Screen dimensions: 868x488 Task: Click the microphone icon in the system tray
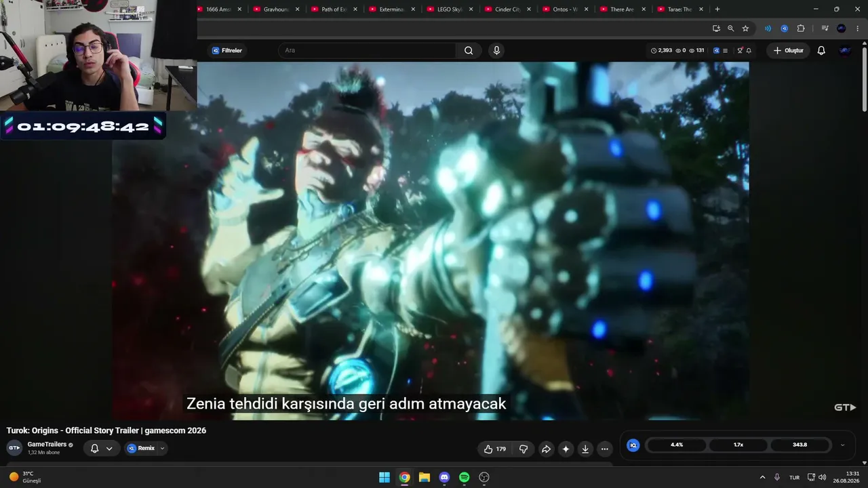click(777, 477)
